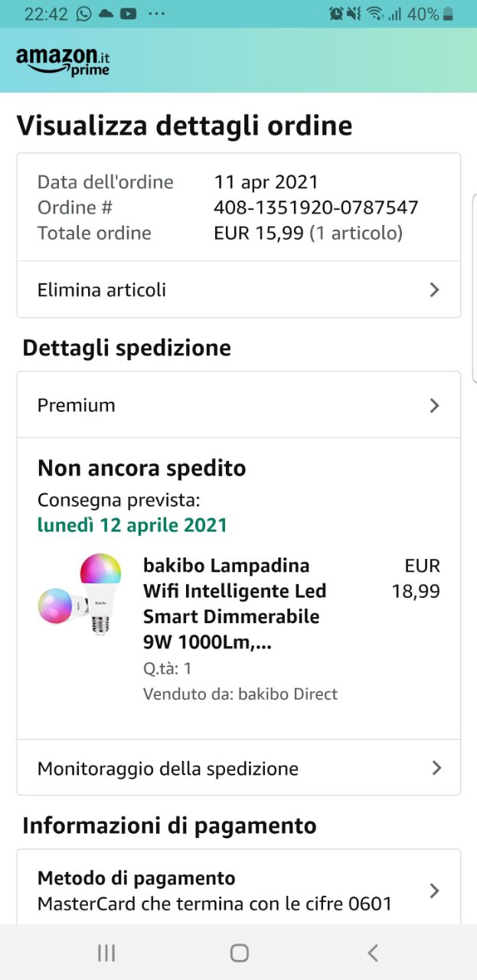The width and height of the screenshot is (477, 980).
Task: Tap the alarm icon in status bar
Action: 335,14
